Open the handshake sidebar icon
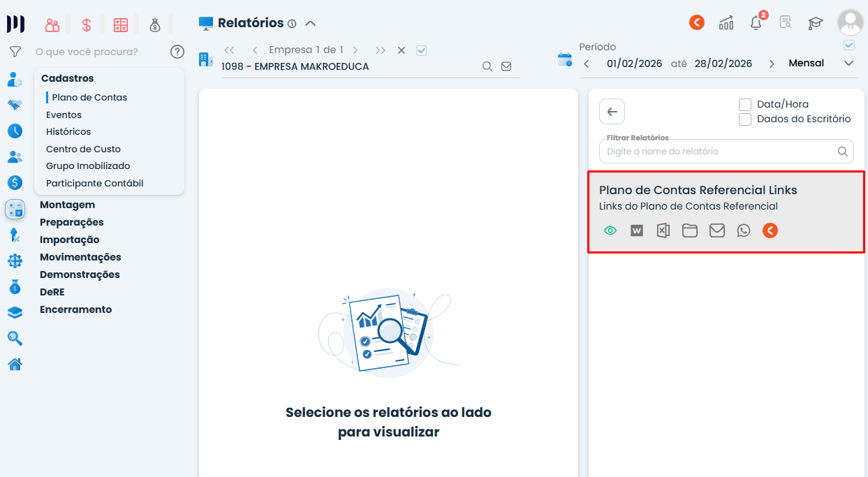Image resolution: width=868 pixels, height=477 pixels. click(15, 105)
